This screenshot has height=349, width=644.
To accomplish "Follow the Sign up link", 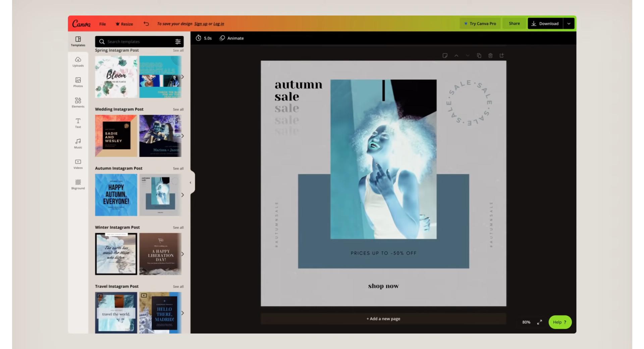I will [x=201, y=24].
